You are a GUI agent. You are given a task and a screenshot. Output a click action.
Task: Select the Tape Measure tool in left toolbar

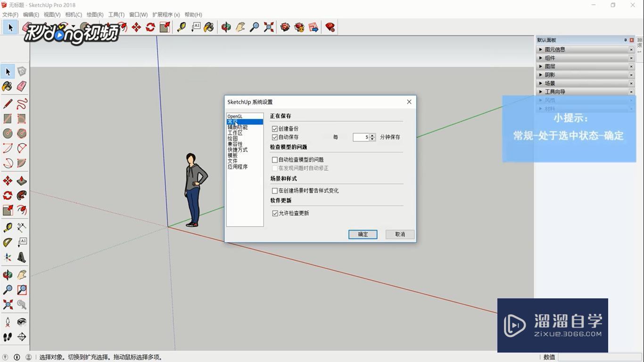[8, 228]
